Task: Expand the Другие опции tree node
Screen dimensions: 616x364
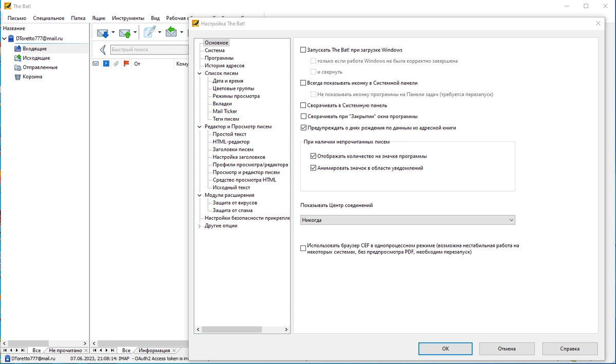Action: pyautogui.click(x=200, y=226)
